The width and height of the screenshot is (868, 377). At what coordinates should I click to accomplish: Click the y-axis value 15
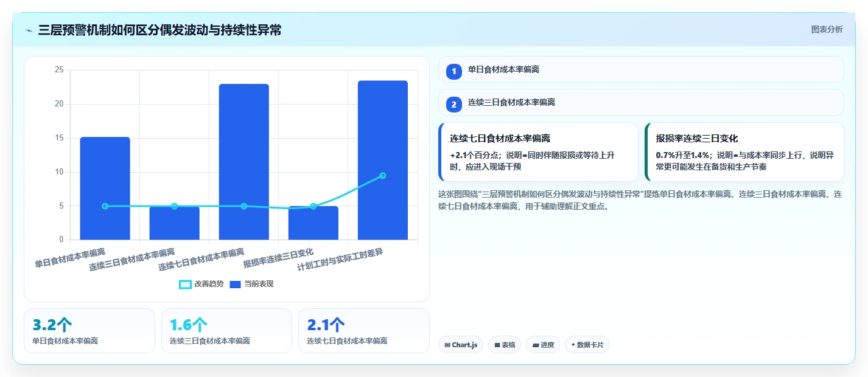coord(59,138)
